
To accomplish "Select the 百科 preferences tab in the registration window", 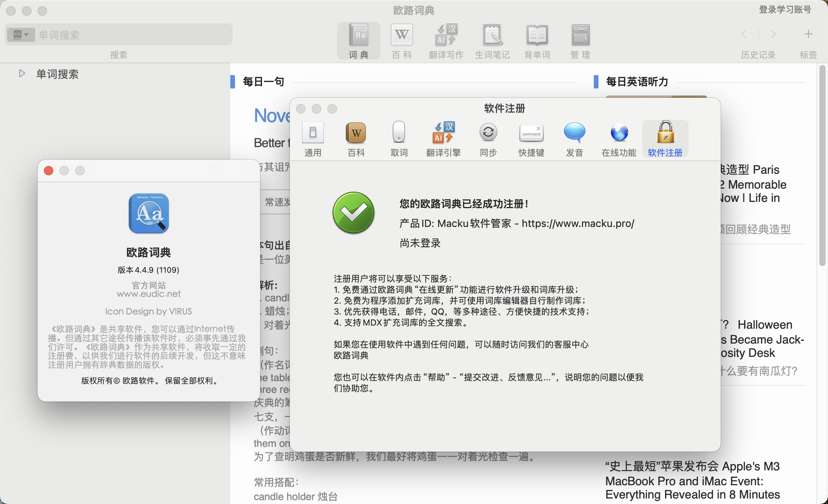I will tap(356, 139).
